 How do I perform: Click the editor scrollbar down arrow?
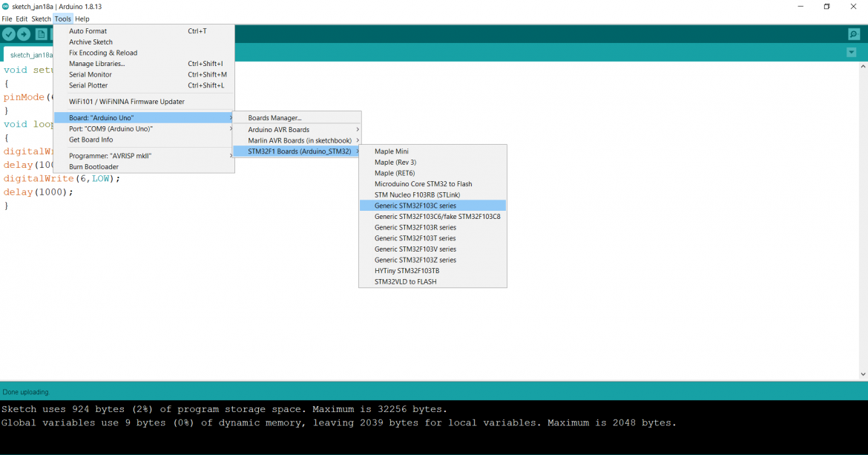(x=864, y=375)
